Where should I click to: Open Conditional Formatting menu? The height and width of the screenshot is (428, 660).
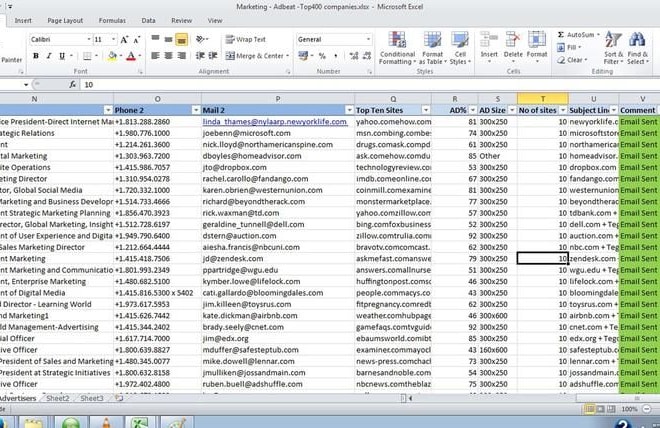pyautogui.click(x=397, y=48)
